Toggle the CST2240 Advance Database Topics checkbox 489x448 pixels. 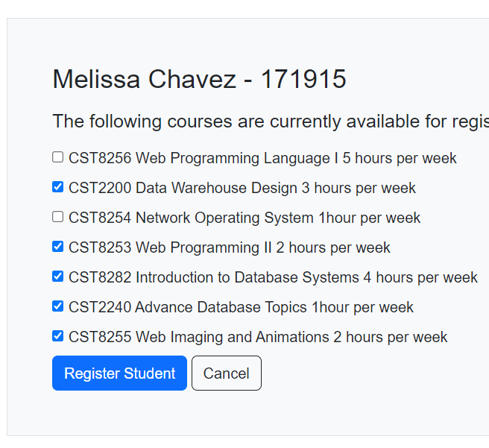pos(58,306)
